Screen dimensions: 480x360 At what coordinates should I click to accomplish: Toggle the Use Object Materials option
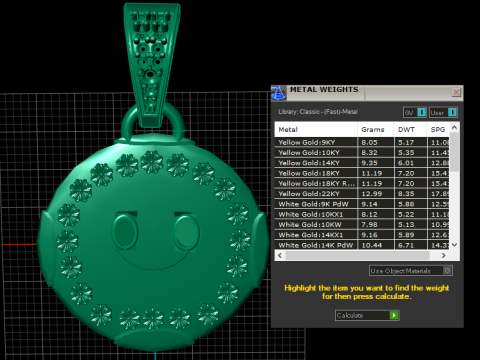click(x=411, y=271)
